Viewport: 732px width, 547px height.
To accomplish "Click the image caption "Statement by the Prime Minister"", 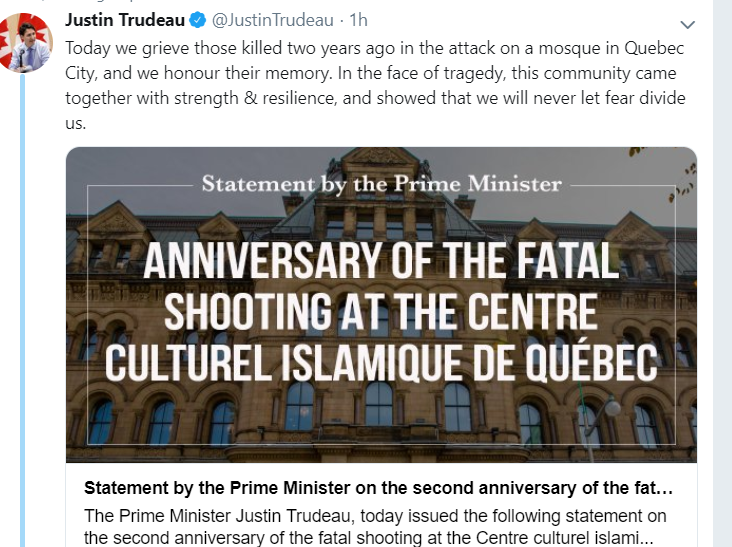I will [381, 184].
